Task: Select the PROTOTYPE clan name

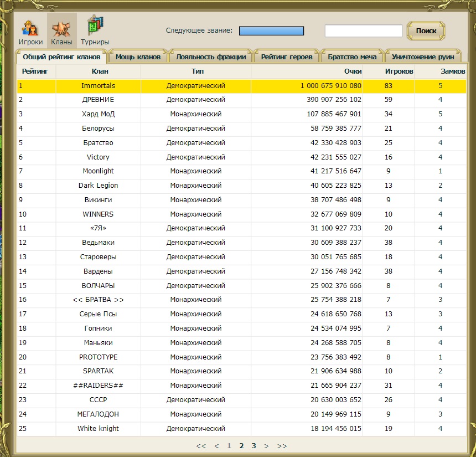Action: point(98,357)
